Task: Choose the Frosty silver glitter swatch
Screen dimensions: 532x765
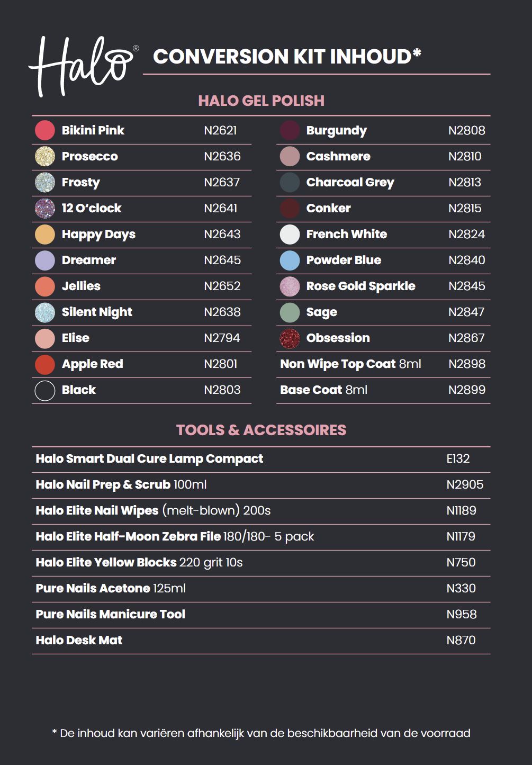Action: [45, 182]
